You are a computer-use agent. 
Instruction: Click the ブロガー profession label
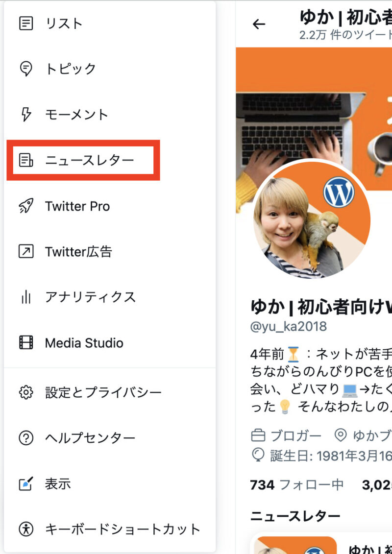pyautogui.click(x=296, y=435)
